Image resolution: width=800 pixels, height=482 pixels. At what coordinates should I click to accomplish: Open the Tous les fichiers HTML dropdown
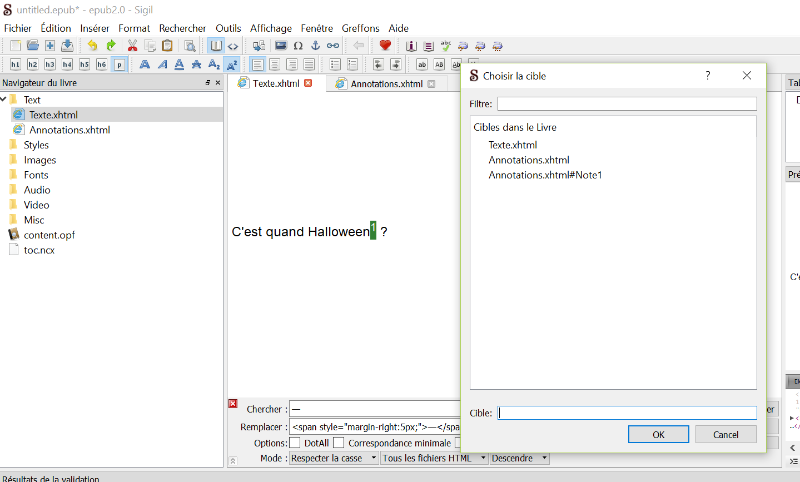click(434, 458)
